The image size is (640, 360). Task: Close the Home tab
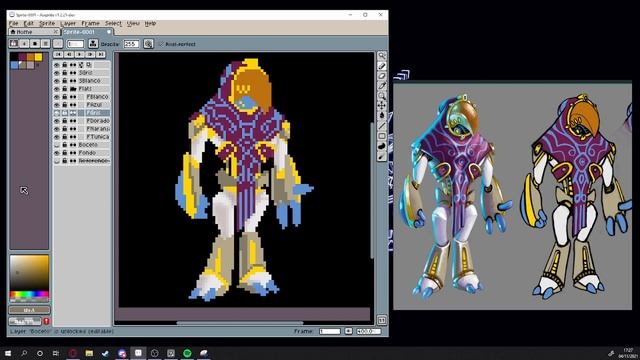click(56, 31)
